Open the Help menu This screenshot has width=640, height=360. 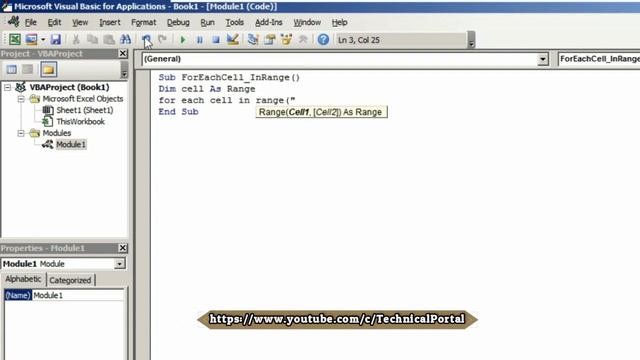339,22
